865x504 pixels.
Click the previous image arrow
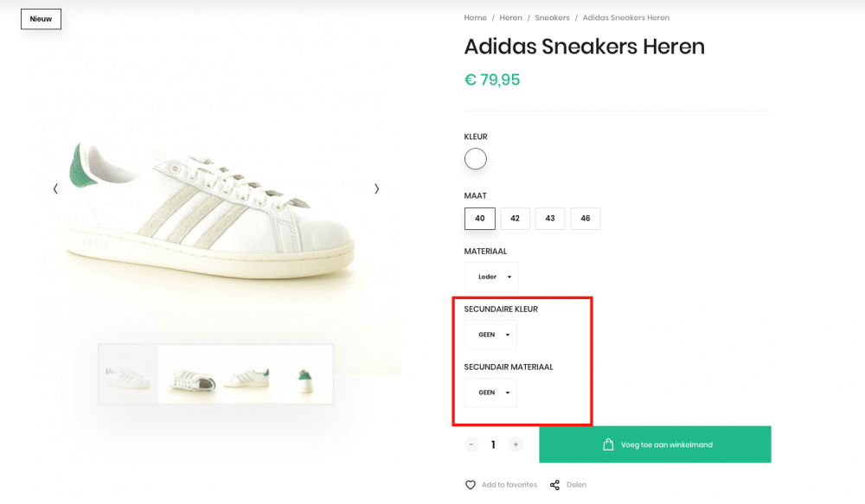tap(55, 188)
